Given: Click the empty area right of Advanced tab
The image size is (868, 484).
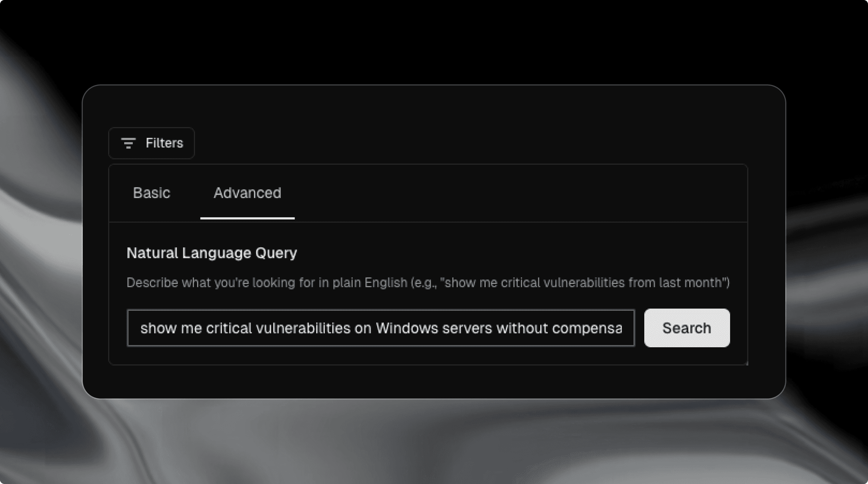Looking at the screenshot, I should tap(522, 193).
